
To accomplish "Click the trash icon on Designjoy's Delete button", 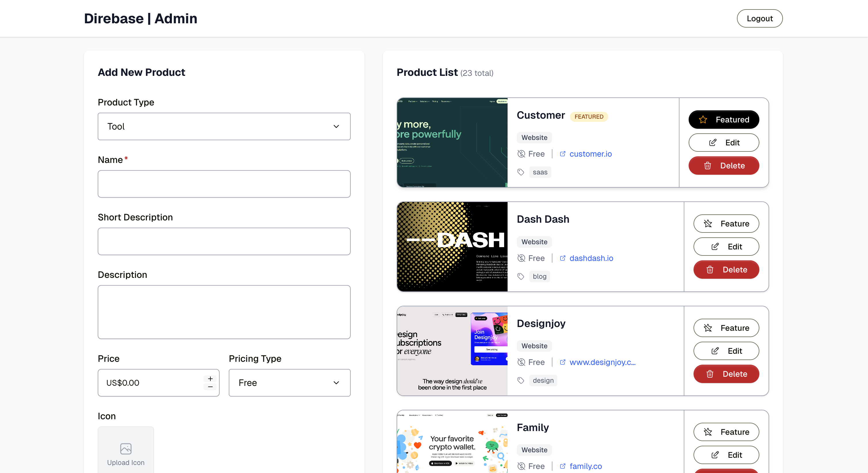I will click(x=710, y=374).
